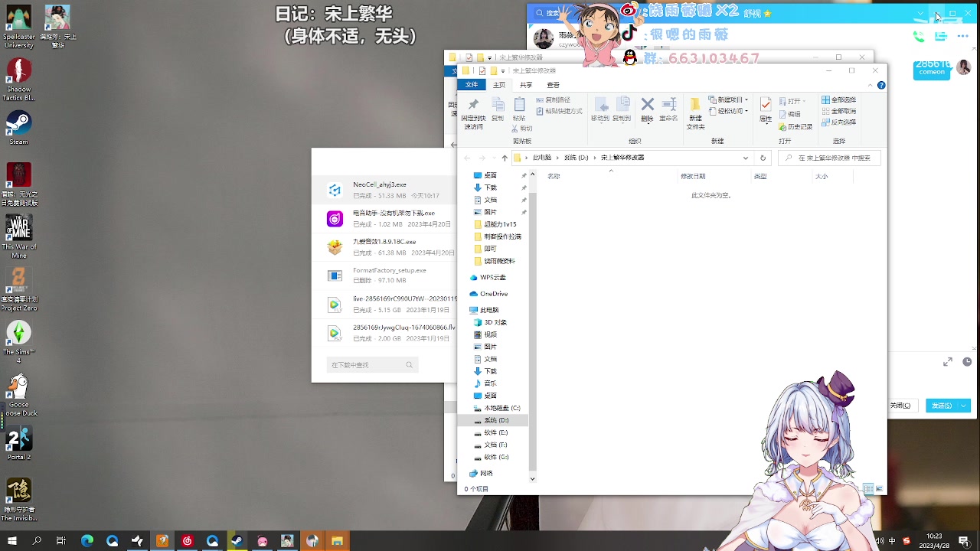Open Explorer help question mark icon
Screen dimensions: 980x551
[881, 85]
